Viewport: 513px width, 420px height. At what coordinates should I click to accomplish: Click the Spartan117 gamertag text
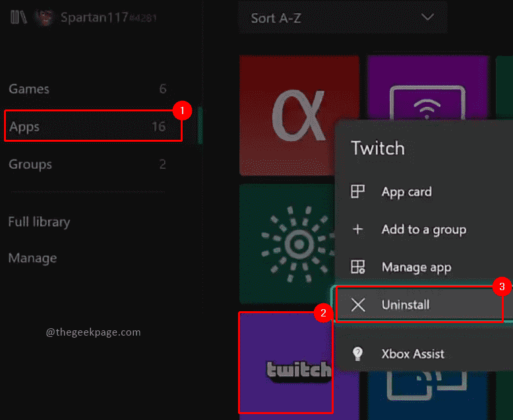109,17
